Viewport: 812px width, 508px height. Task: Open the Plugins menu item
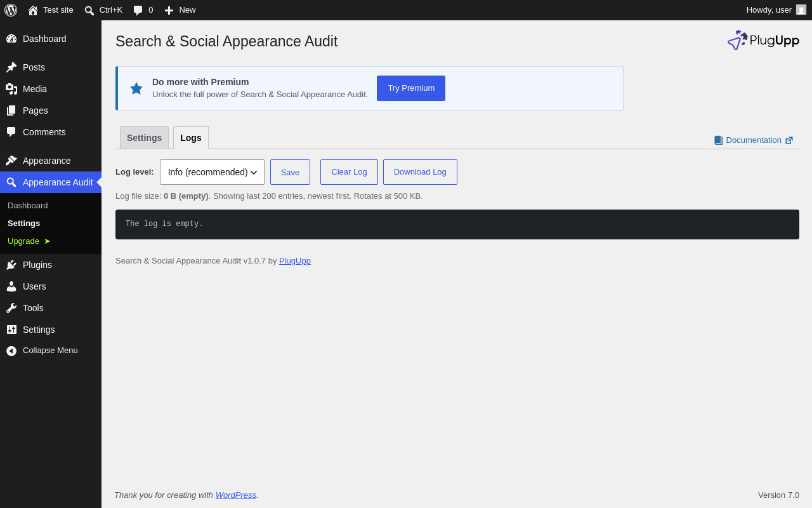51,265
